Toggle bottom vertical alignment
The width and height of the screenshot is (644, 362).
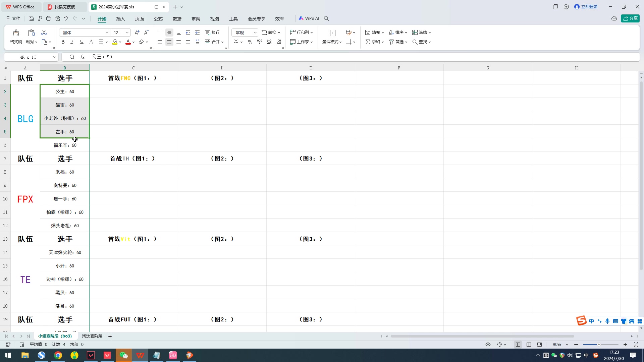pyautogui.click(x=179, y=33)
